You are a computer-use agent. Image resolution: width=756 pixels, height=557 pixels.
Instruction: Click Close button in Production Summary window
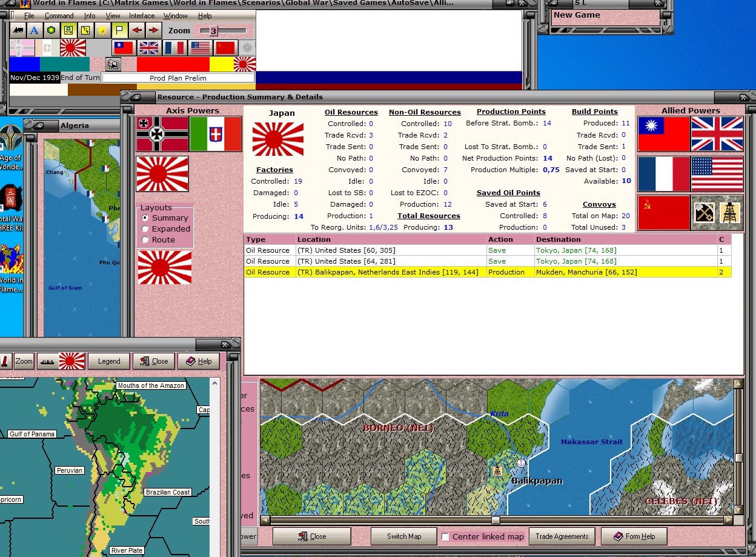pos(312,536)
